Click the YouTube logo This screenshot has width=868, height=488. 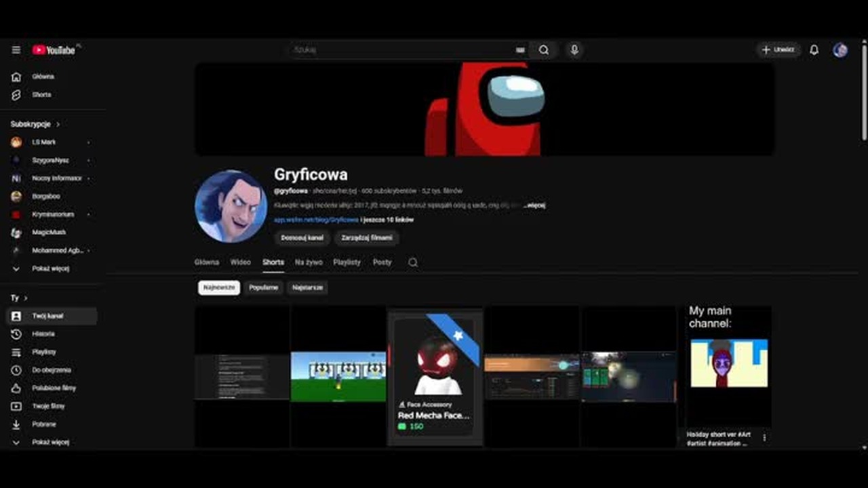tap(54, 49)
